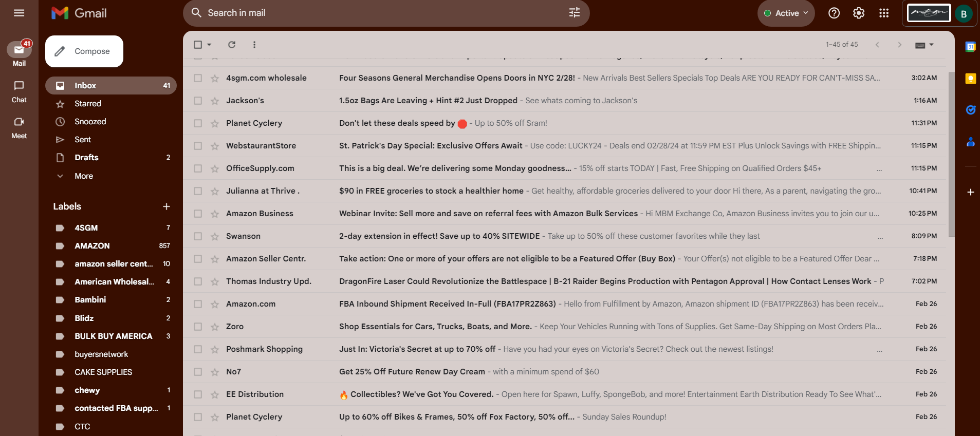Open Google Keep side panel icon
Image resolution: width=980 pixels, height=436 pixels.
click(970, 79)
